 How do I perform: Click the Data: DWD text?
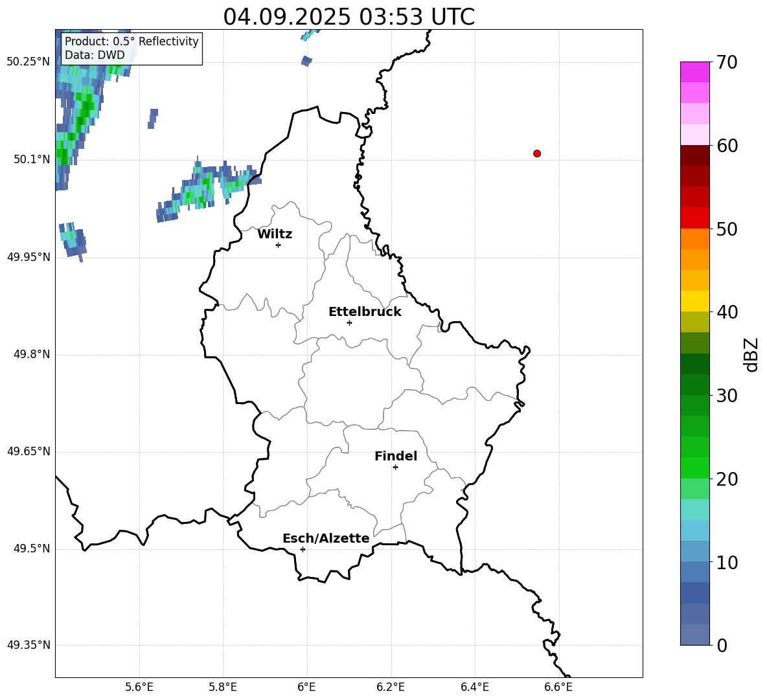pyautogui.click(x=95, y=55)
